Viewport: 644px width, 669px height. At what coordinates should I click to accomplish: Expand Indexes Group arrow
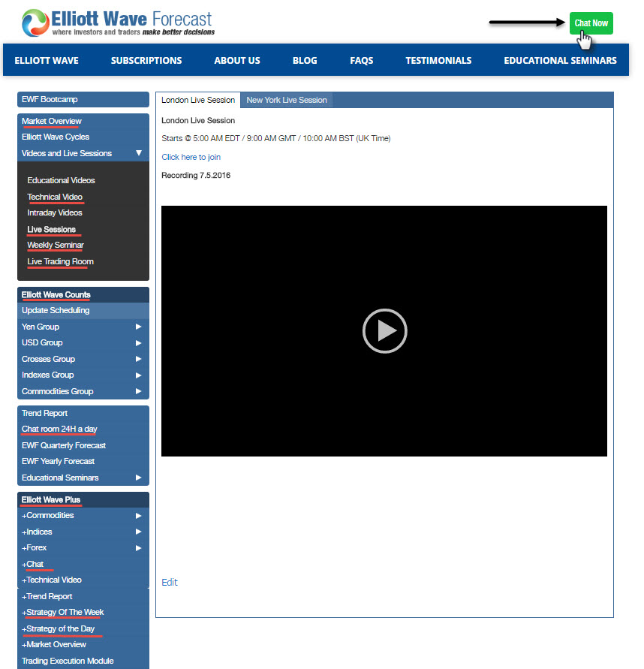(x=138, y=375)
